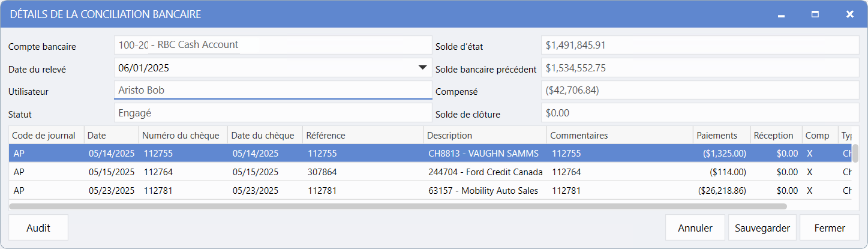The width and height of the screenshot is (868, 249).
Task: Select the Solde d'état amount field
Action: pyautogui.click(x=699, y=45)
